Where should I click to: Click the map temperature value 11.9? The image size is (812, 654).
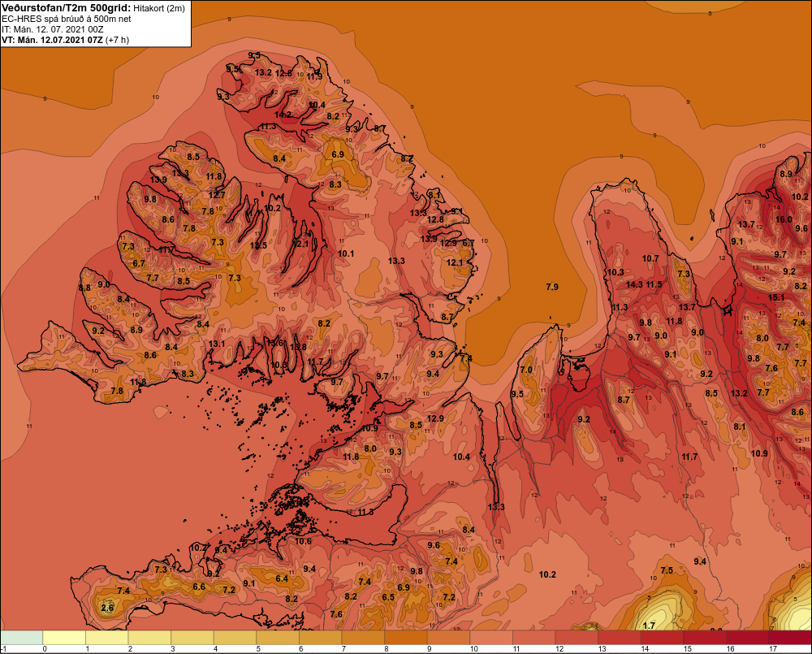314,76
